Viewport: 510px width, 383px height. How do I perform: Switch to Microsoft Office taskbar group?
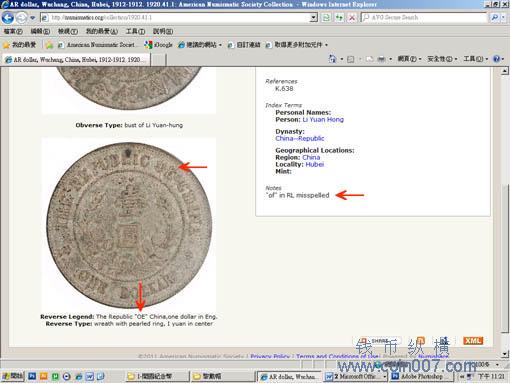coord(356,376)
